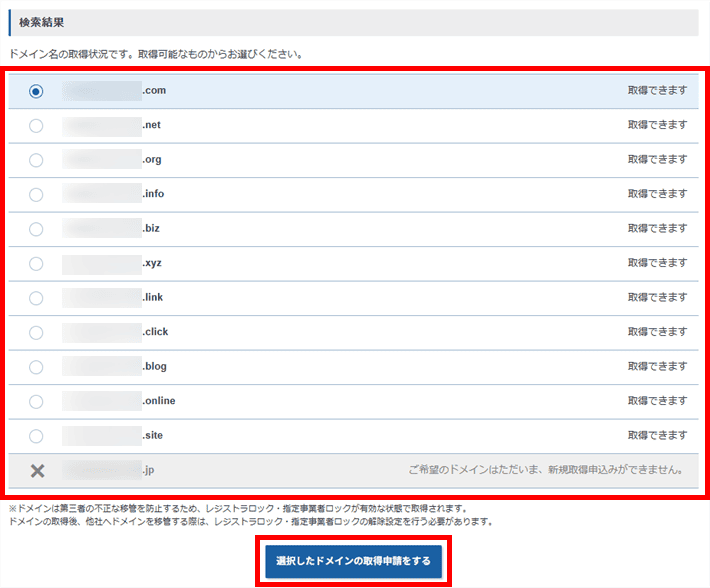Select the .biz domain radio button
710x588 pixels.
point(36,229)
